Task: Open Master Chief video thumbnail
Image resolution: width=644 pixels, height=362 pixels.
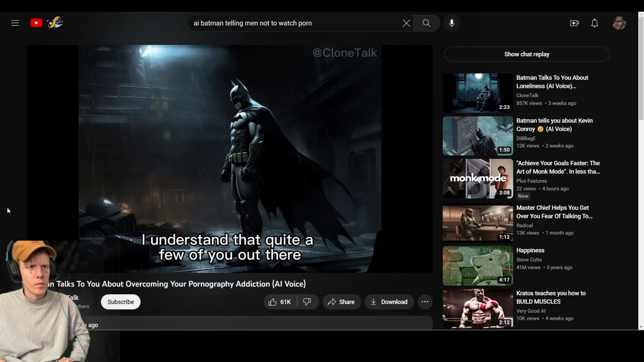Action: click(478, 223)
